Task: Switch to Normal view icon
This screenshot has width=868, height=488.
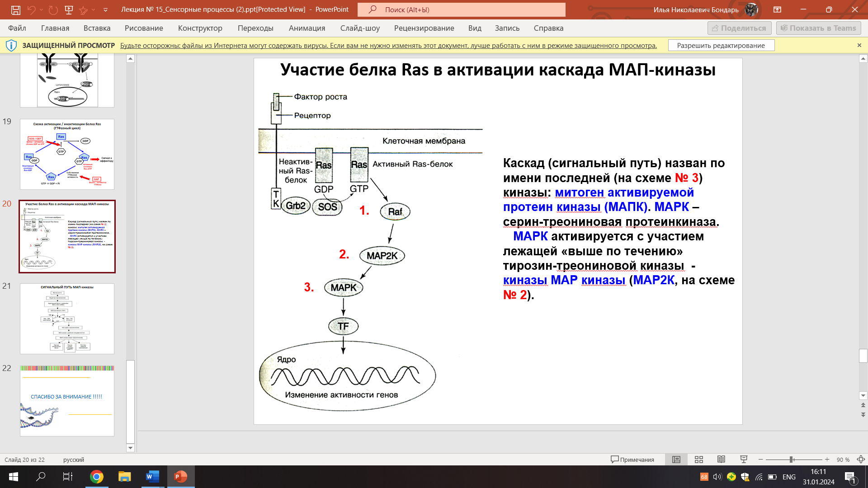Action: 676,460
